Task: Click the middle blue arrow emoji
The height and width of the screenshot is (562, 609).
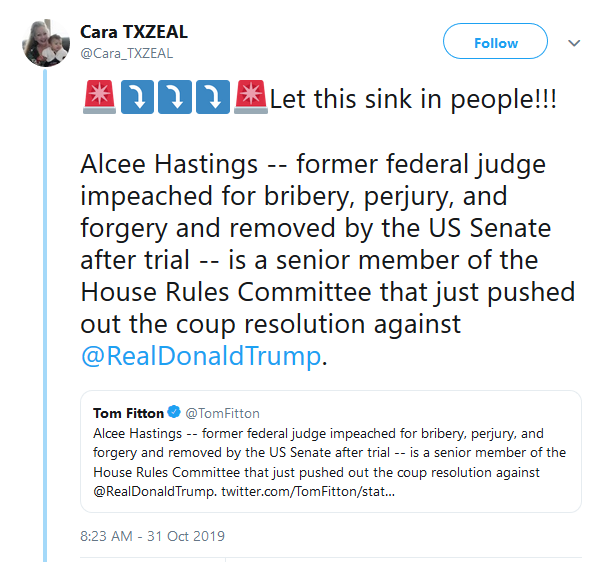Action: click(x=174, y=100)
